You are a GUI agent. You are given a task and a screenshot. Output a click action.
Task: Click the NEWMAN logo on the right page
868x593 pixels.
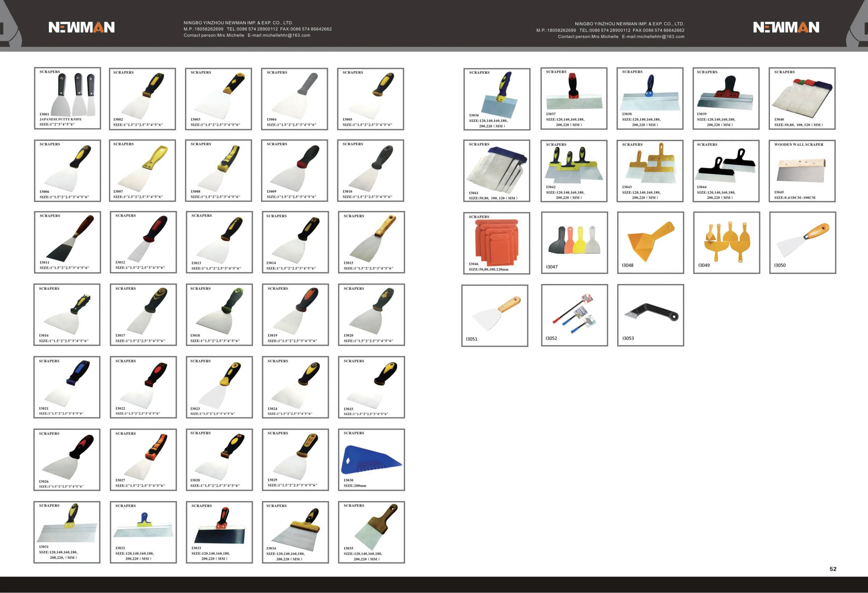click(786, 27)
